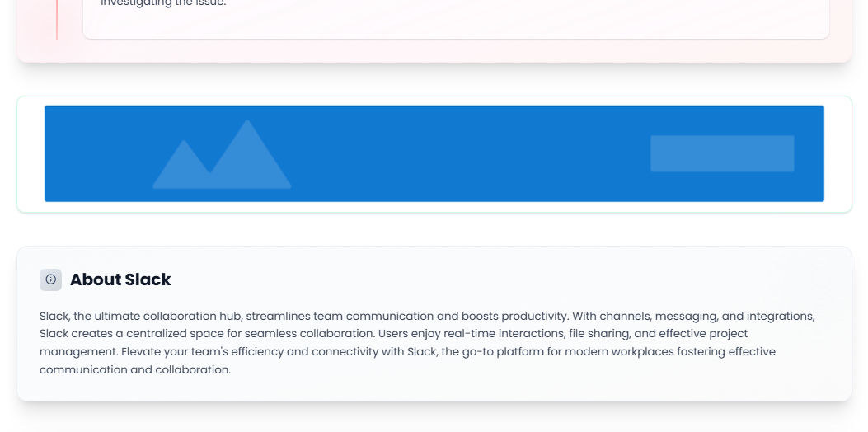Click the mountain image placeholder icon
The height and width of the screenshot is (432, 868).
pos(222,157)
